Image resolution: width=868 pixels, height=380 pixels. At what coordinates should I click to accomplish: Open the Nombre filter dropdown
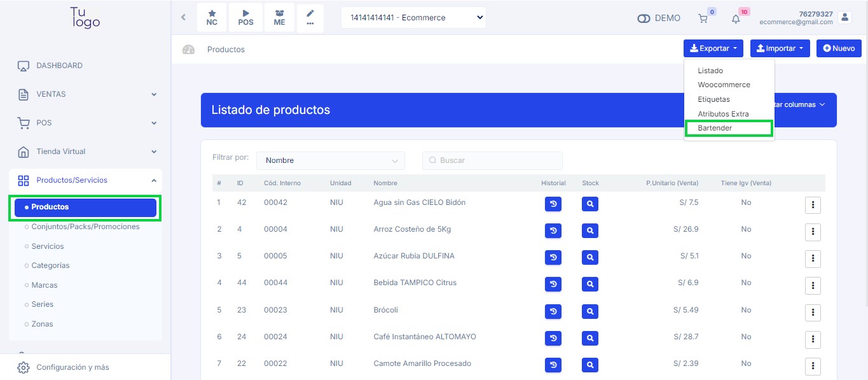pyautogui.click(x=331, y=160)
